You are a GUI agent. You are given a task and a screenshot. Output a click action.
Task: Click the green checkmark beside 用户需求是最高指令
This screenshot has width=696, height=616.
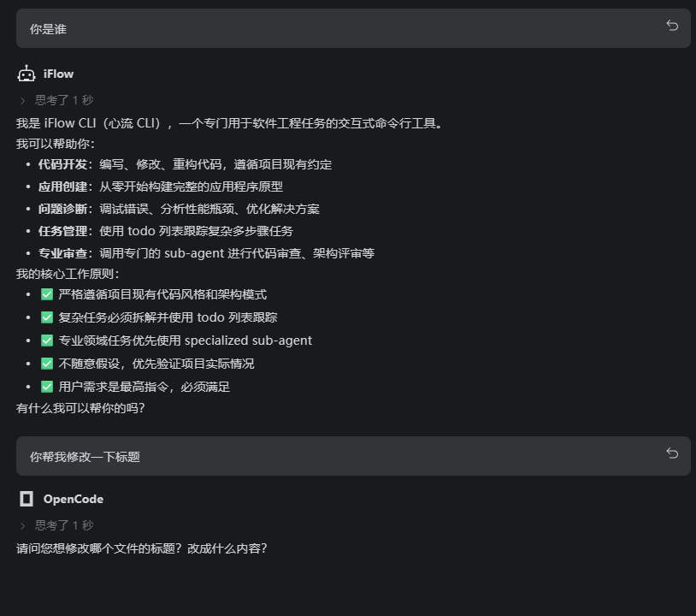[x=47, y=387]
